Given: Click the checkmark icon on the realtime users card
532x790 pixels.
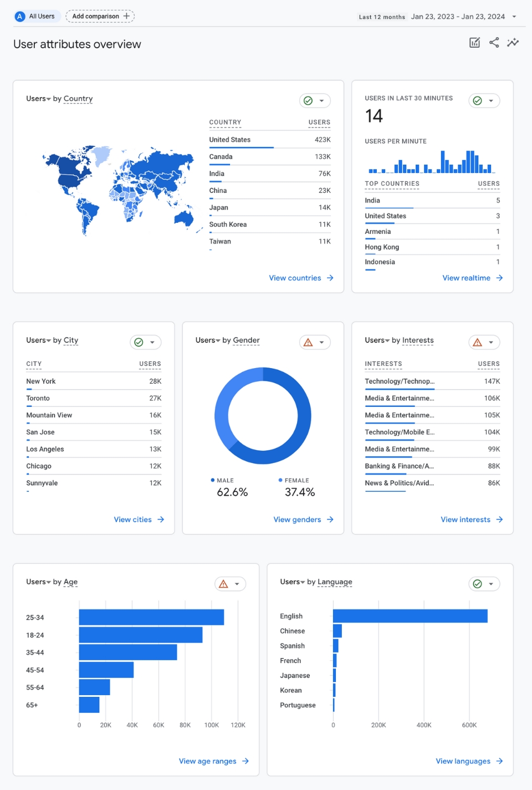Looking at the screenshot, I should [x=477, y=100].
